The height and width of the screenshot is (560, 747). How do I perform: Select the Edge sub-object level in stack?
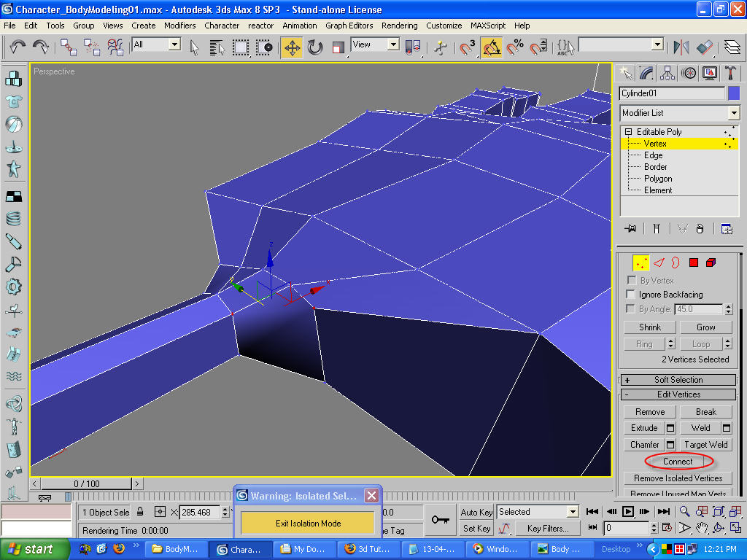653,155
